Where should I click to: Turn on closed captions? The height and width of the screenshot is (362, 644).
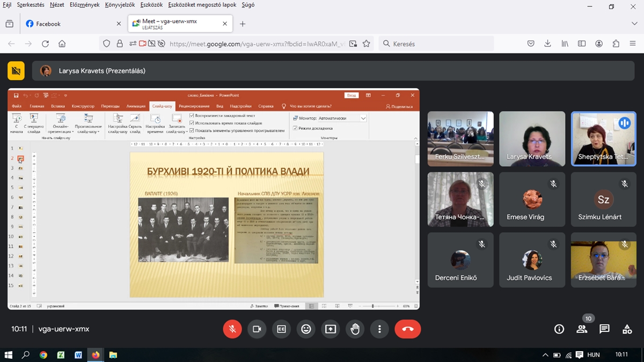click(x=281, y=329)
